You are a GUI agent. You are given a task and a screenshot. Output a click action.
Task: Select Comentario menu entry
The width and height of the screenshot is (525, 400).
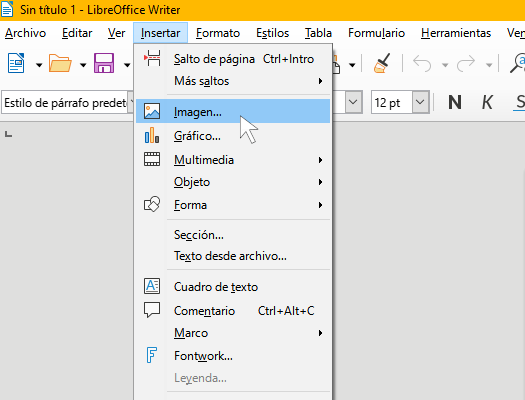click(x=233, y=311)
